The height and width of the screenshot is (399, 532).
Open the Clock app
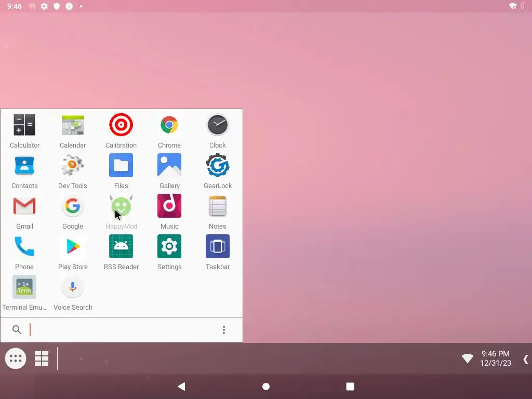pos(218,131)
